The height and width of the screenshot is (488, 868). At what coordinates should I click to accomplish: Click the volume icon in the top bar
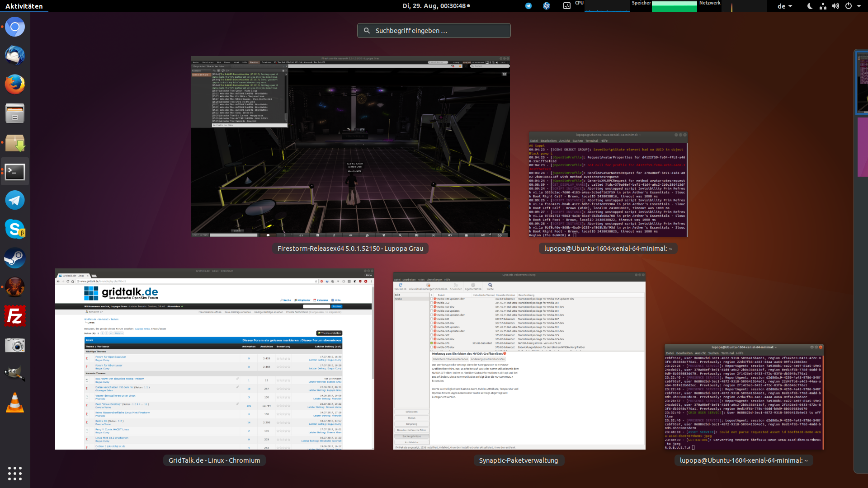(x=835, y=6)
